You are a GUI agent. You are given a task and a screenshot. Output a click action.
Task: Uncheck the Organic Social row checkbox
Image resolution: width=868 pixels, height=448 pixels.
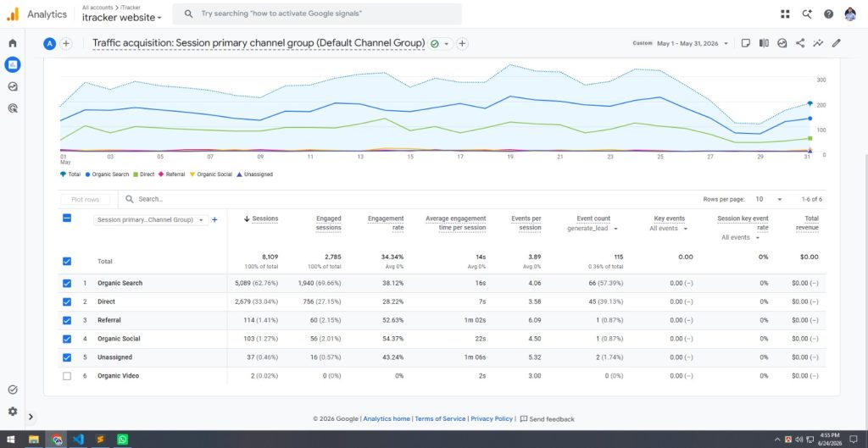(66, 339)
